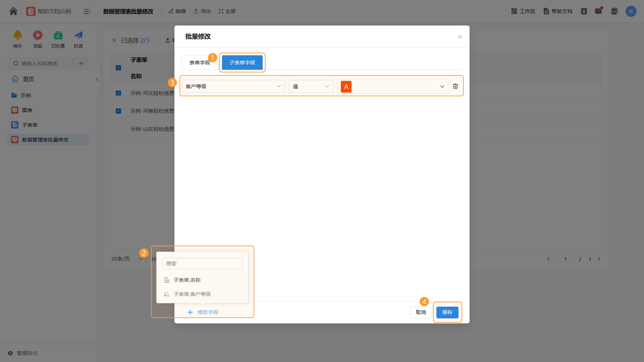644x362 pixels.
Task: Click the 名称 column header
Action: click(x=136, y=76)
